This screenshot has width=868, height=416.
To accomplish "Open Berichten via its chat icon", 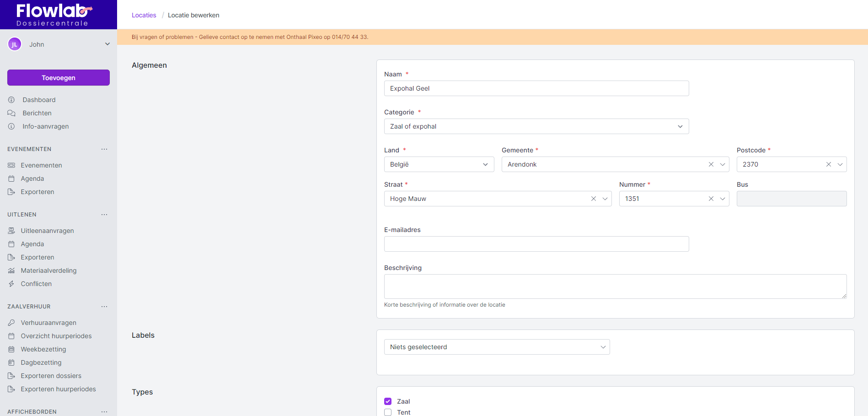I will (x=11, y=113).
